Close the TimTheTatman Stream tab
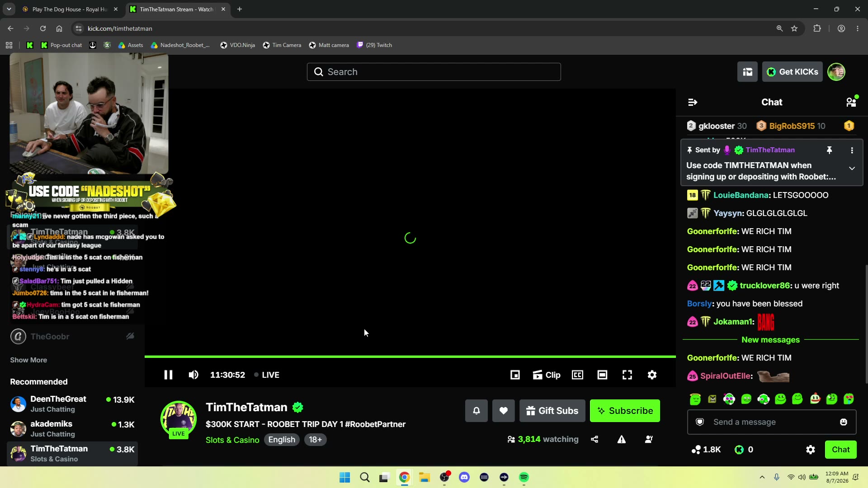 click(223, 9)
